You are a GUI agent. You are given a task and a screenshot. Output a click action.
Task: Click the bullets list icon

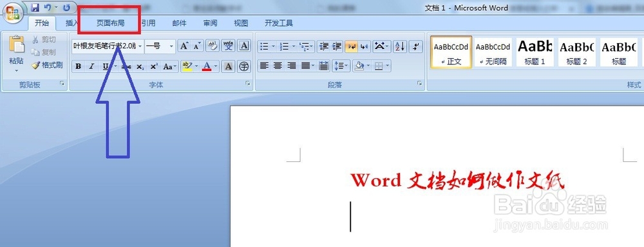pyautogui.click(x=265, y=46)
